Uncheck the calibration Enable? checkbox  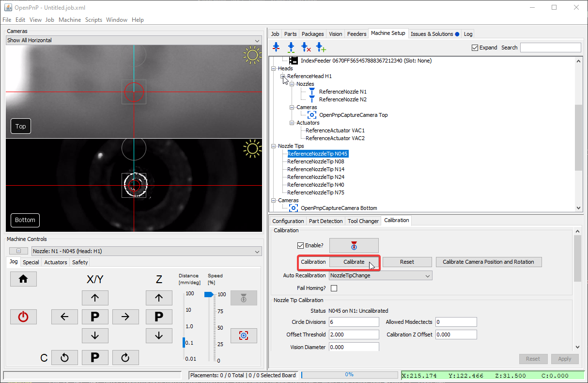tap(301, 245)
